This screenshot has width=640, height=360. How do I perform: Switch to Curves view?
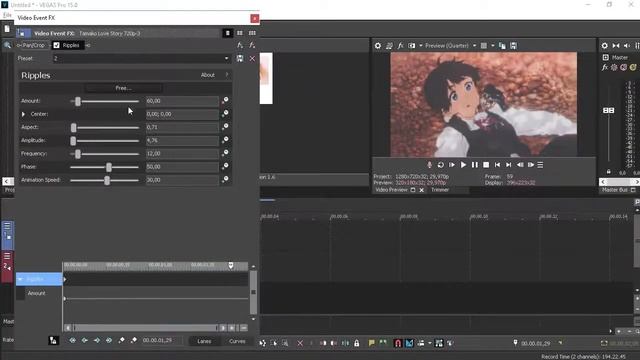(237, 341)
